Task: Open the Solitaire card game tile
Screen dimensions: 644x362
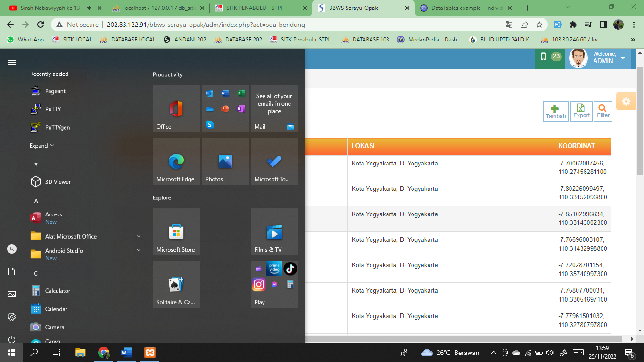Action: coord(176,284)
